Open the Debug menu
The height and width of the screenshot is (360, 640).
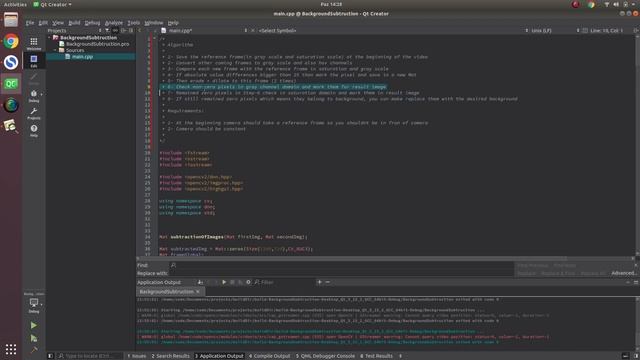point(92,23)
